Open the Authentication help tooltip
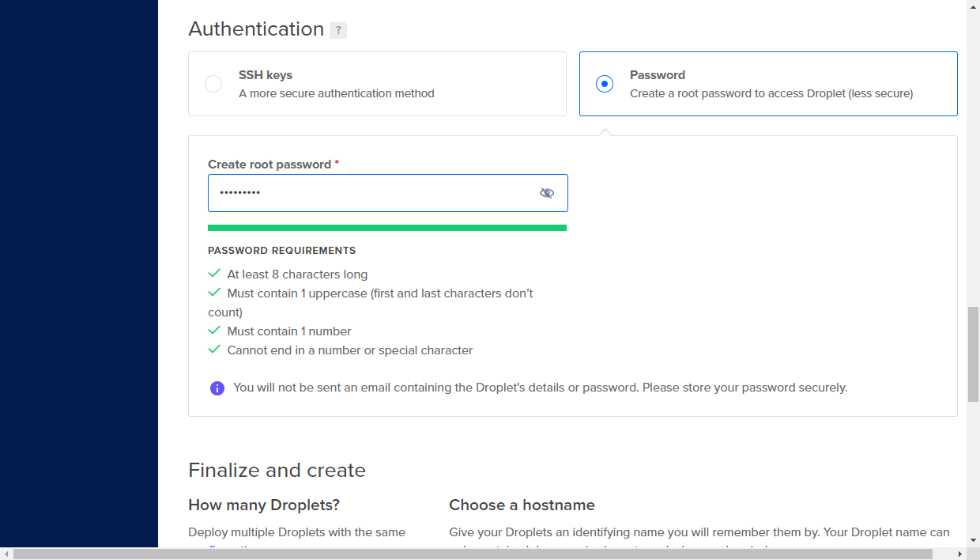Viewport: 980px width, 560px height. tap(338, 30)
